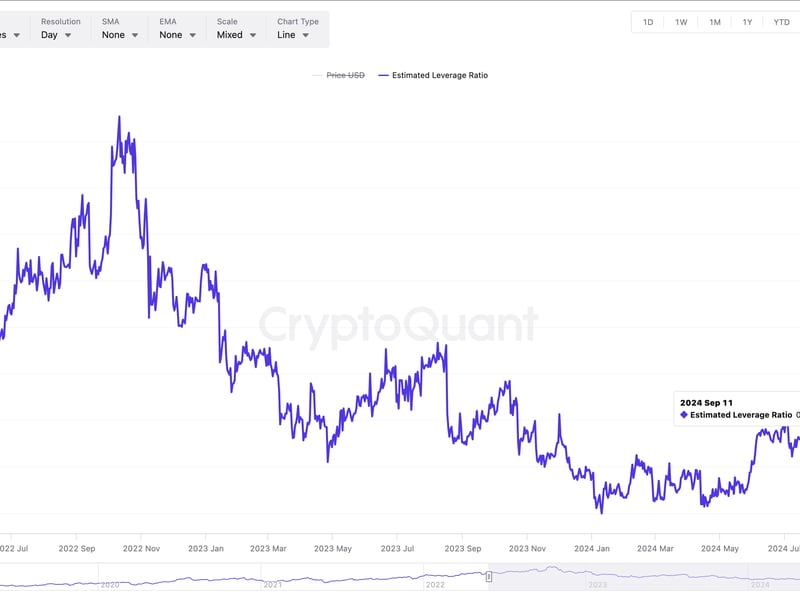The width and height of the screenshot is (800, 600).
Task: Click the purple legend line swatch
Action: pyautogui.click(x=383, y=75)
